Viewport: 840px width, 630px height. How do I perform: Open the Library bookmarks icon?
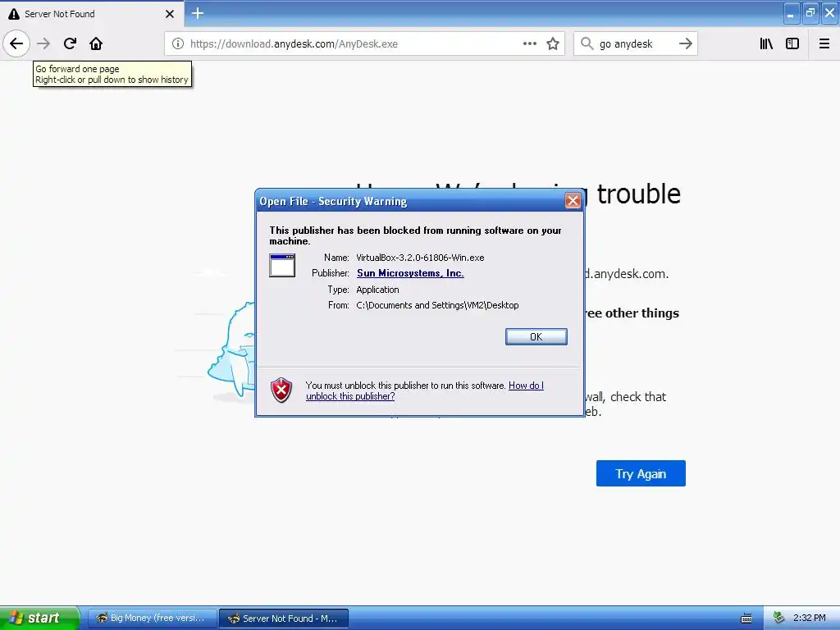pyautogui.click(x=766, y=43)
